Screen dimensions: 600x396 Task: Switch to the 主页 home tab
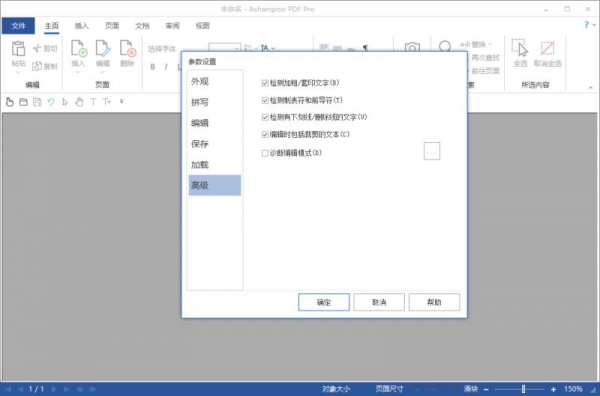click(52, 26)
